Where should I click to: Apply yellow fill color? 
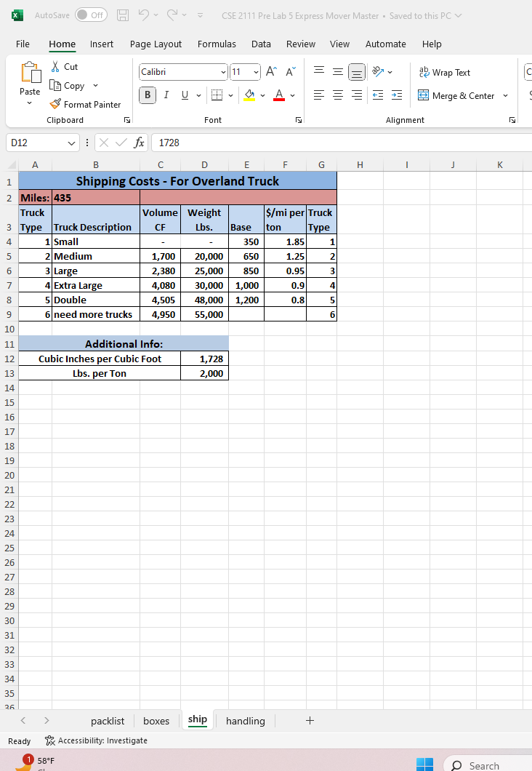pos(249,95)
